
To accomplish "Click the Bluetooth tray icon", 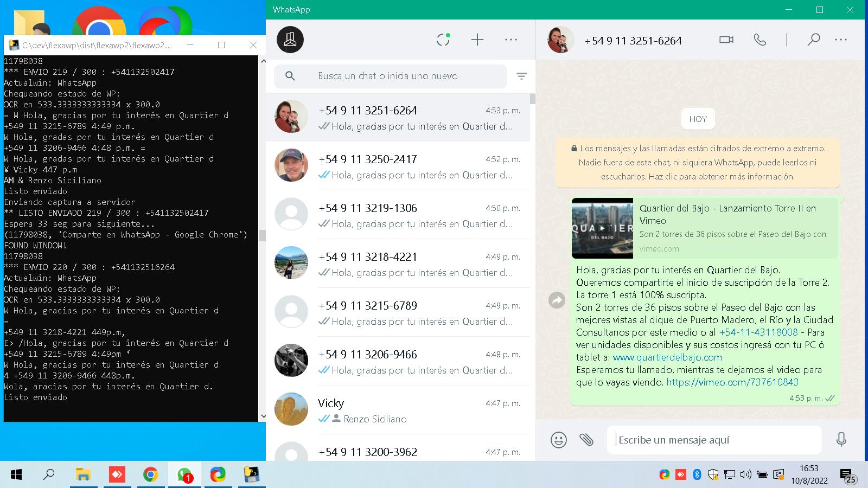I will pyautogui.click(x=697, y=475).
